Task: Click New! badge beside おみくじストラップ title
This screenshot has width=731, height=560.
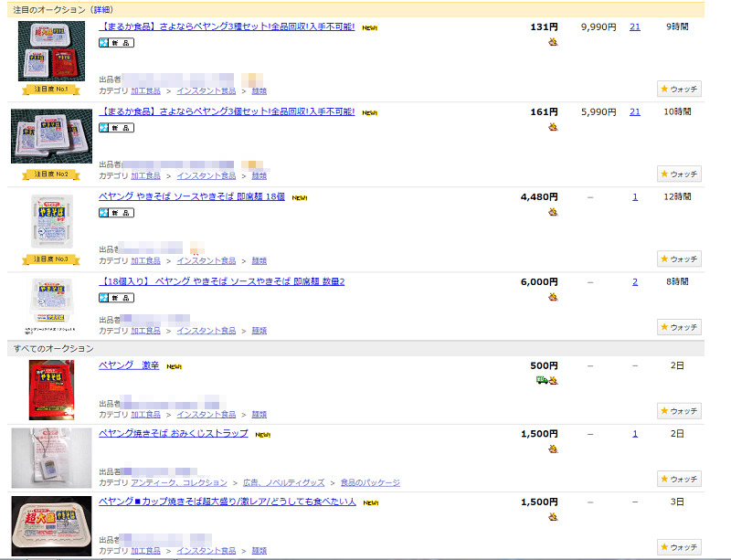Action: (263, 435)
